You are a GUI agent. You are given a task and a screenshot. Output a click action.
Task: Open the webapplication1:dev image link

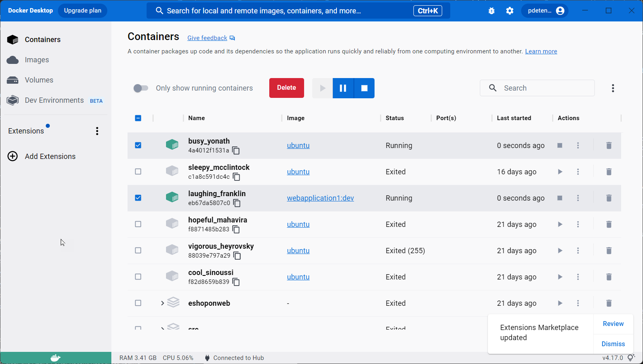(x=320, y=198)
